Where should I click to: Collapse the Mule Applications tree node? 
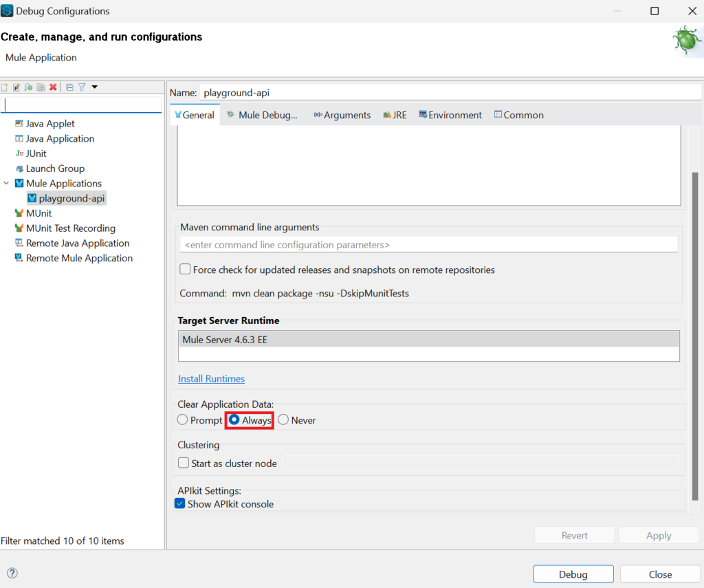coord(7,184)
